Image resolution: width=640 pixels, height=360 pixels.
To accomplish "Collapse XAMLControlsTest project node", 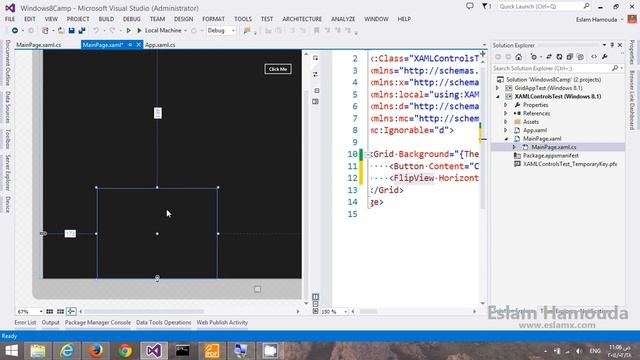I will tap(498, 97).
